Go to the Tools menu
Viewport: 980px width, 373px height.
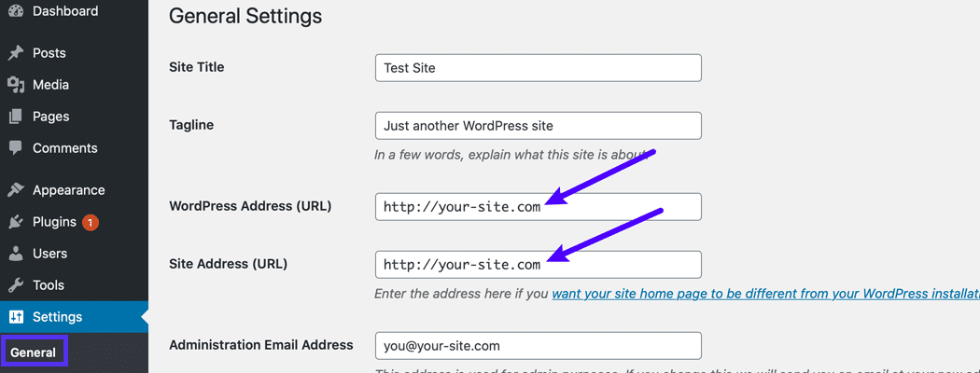coord(48,285)
